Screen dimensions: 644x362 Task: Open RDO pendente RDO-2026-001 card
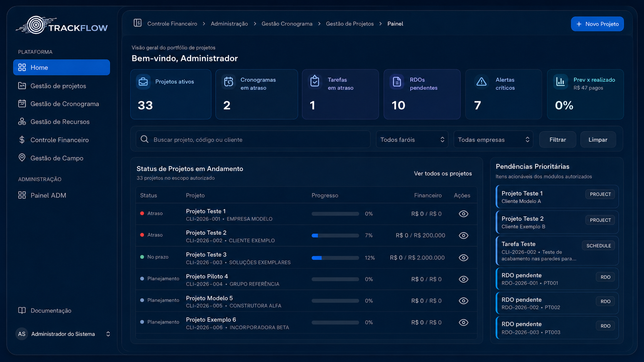557,279
